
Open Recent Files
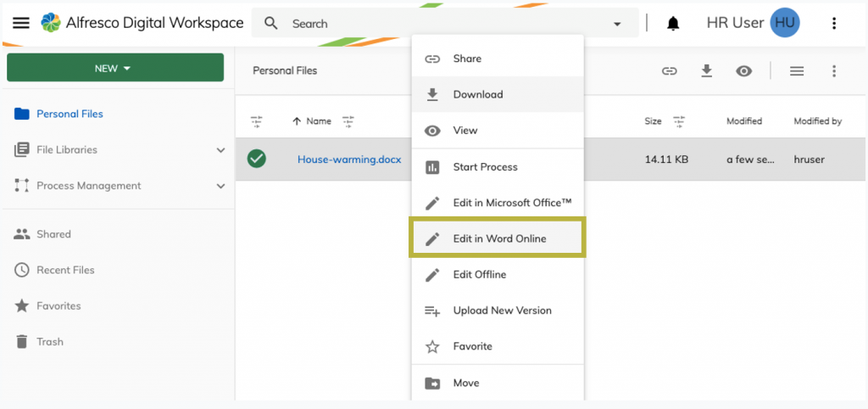(x=65, y=270)
